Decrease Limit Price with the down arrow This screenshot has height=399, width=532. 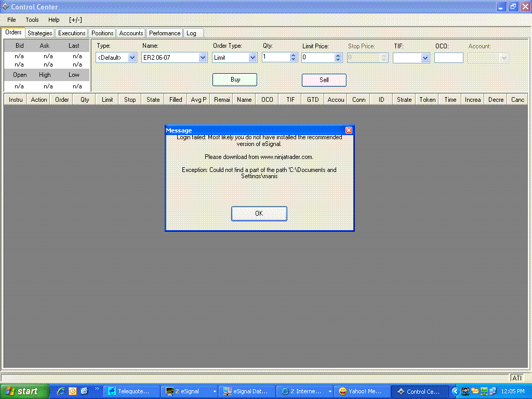[338, 60]
